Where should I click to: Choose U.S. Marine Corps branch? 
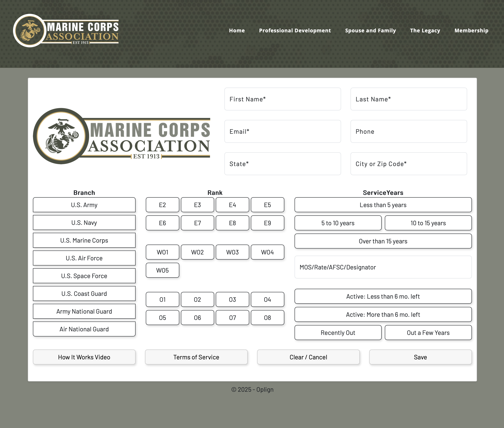pos(84,240)
